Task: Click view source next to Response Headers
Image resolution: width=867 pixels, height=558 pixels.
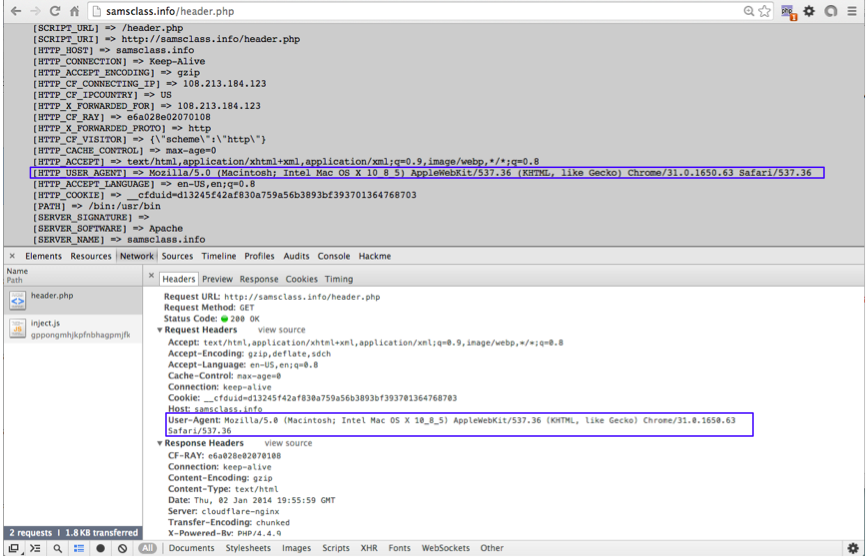Action: click(x=288, y=444)
